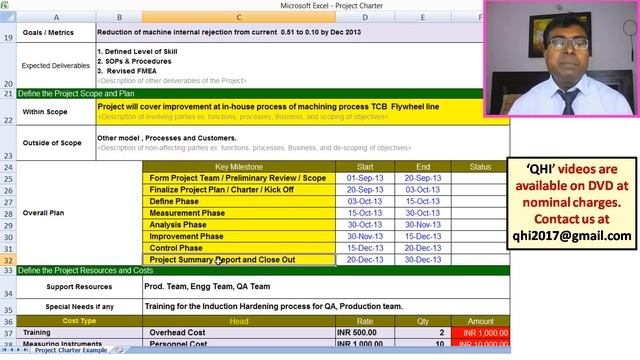This screenshot has width=640, height=360.
Task: Click the Overhead Cost cell
Action: pos(239,333)
